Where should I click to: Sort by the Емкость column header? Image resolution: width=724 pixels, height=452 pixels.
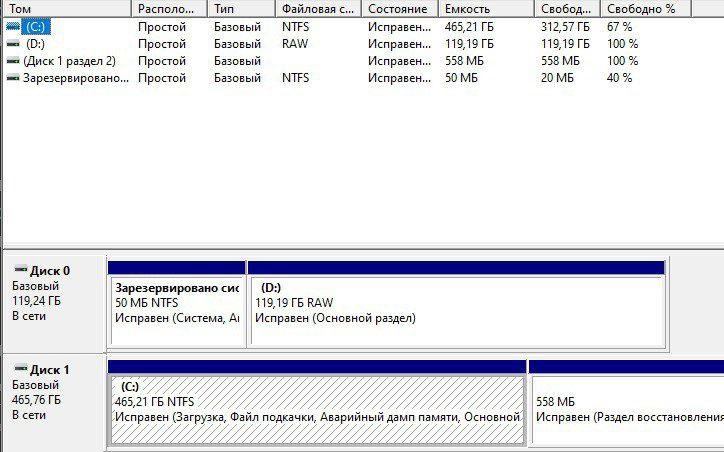click(x=486, y=8)
